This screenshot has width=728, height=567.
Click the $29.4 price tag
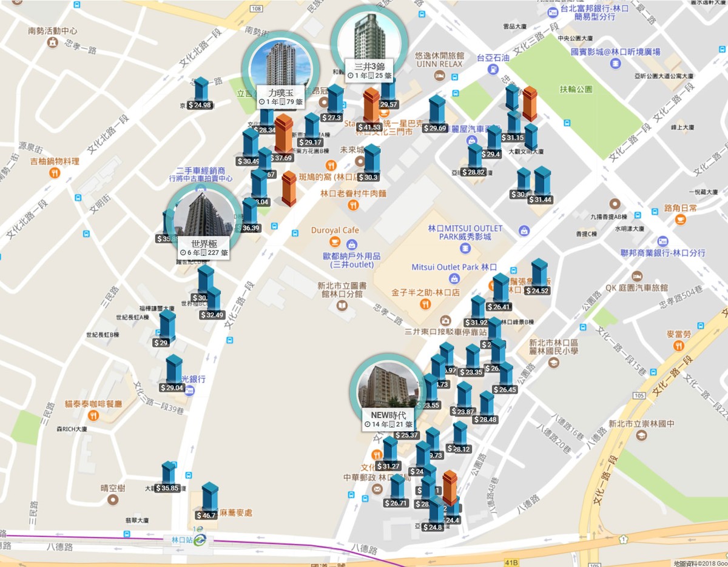491,155
